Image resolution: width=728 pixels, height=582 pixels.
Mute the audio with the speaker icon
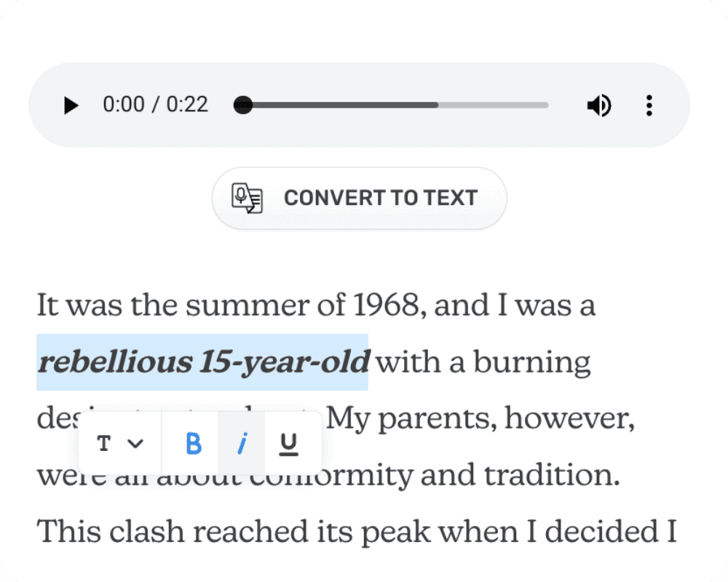pos(598,105)
